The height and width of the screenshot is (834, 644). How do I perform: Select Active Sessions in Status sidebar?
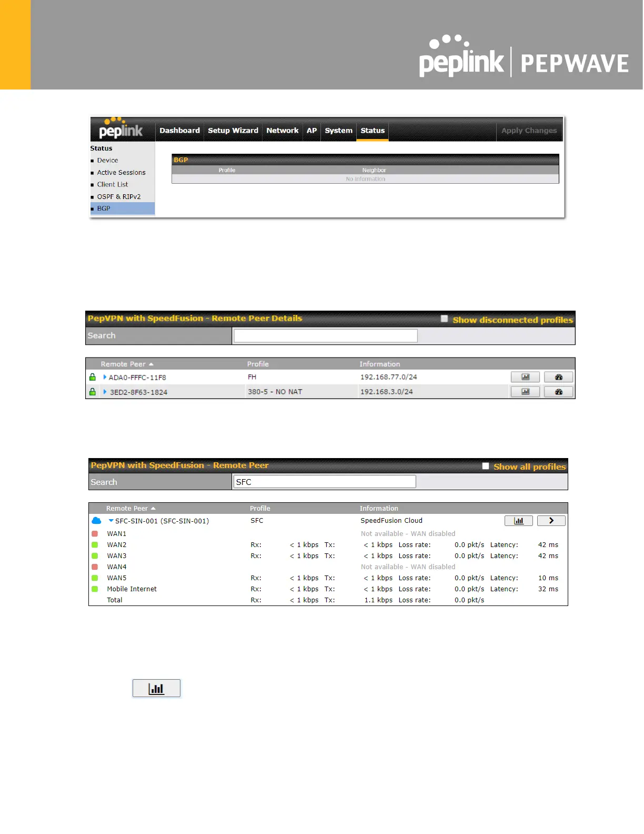tap(121, 173)
